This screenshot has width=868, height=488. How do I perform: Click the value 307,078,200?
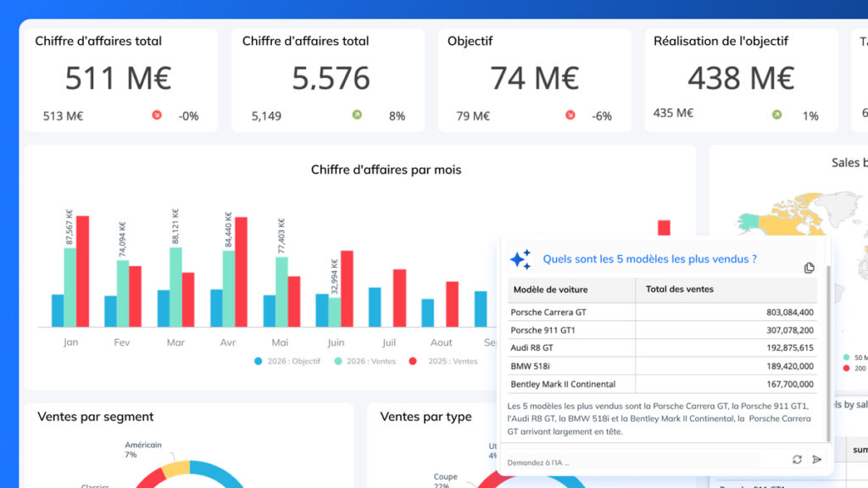(x=790, y=330)
